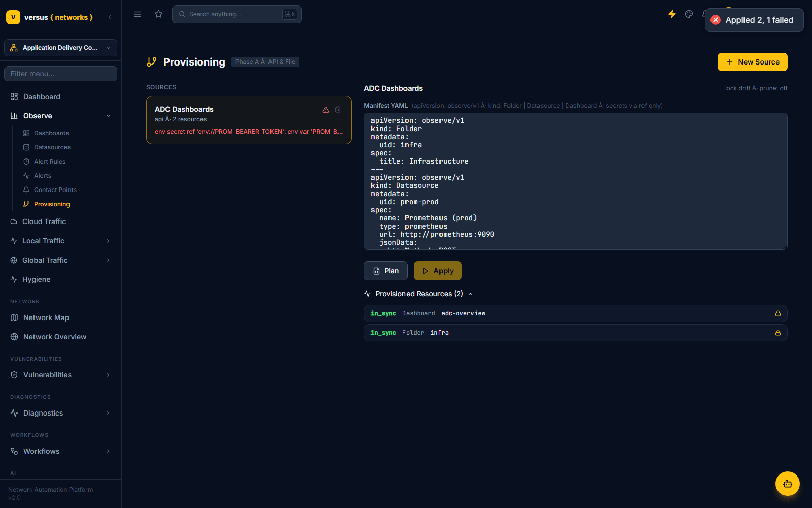This screenshot has height=508, width=812.
Task: Delete the ADC Dashboards source with trash icon
Action: pyautogui.click(x=338, y=110)
